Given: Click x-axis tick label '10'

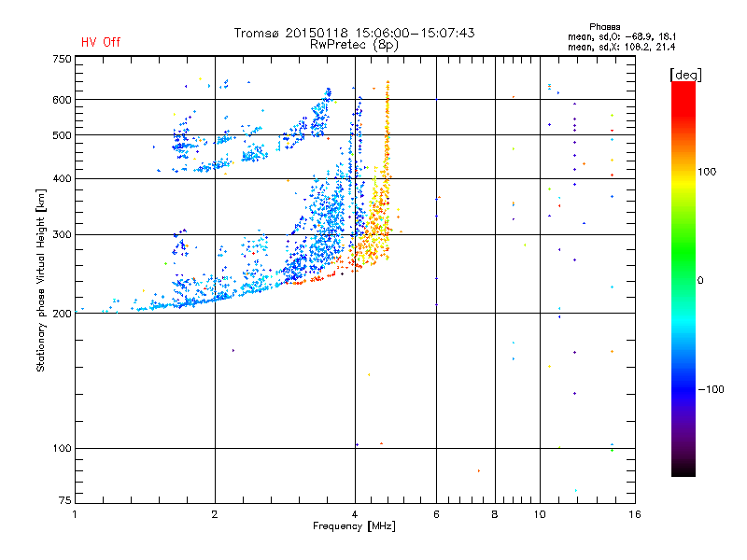Looking at the screenshot, I should [x=540, y=514].
